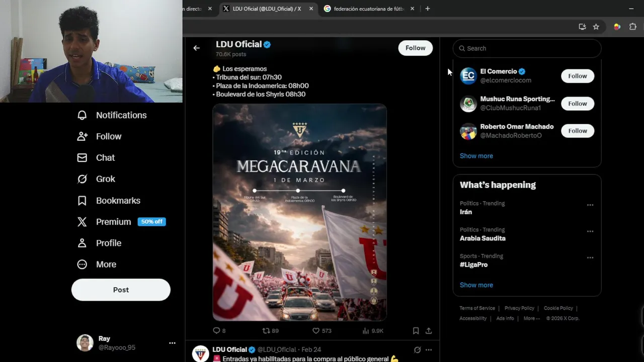
Task: Open the browser extensions puzzle icon
Action: (x=633, y=27)
